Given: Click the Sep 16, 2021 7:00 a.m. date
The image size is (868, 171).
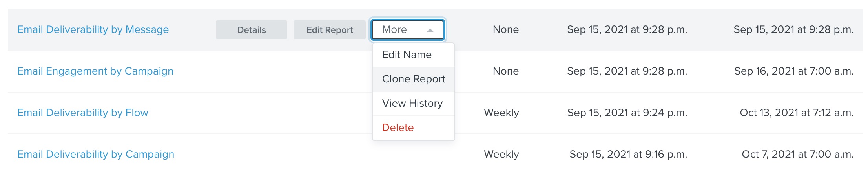Looking at the screenshot, I should 793,71.
